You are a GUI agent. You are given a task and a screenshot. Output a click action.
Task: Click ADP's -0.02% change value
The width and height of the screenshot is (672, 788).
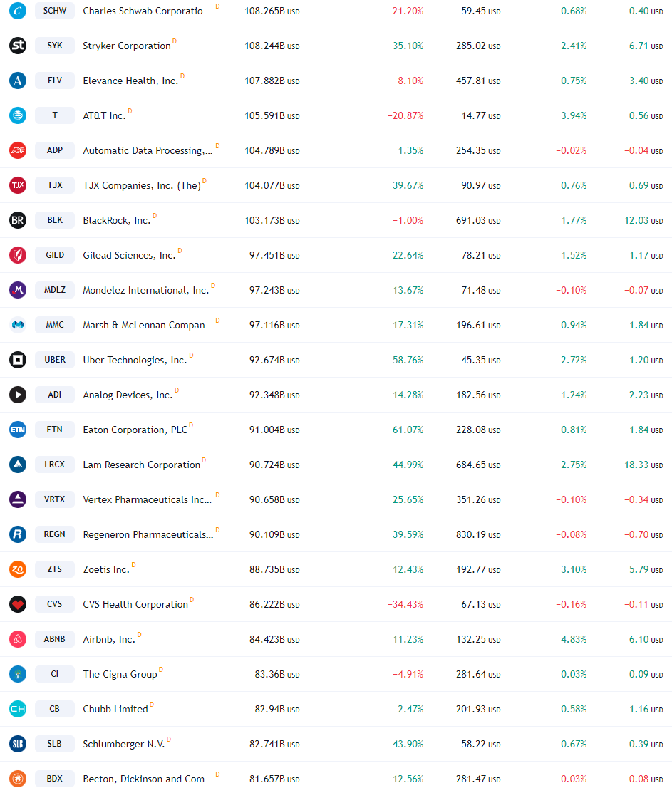571,151
